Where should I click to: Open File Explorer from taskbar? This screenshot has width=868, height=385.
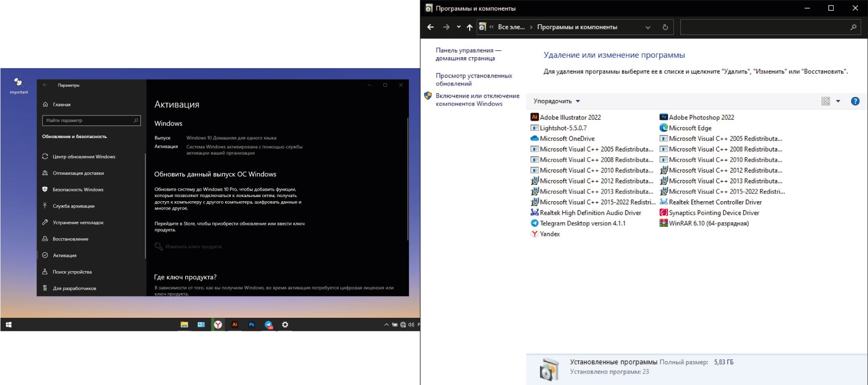[x=184, y=325]
